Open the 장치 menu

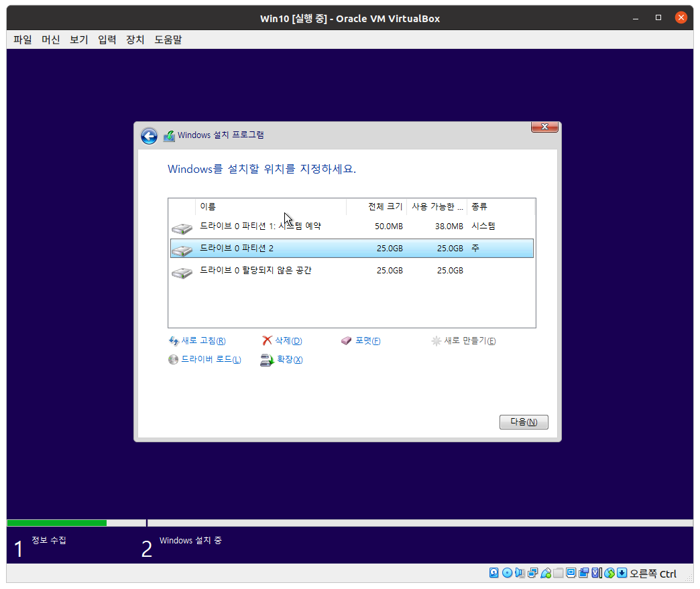pyautogui.click(x=135, y=40)
